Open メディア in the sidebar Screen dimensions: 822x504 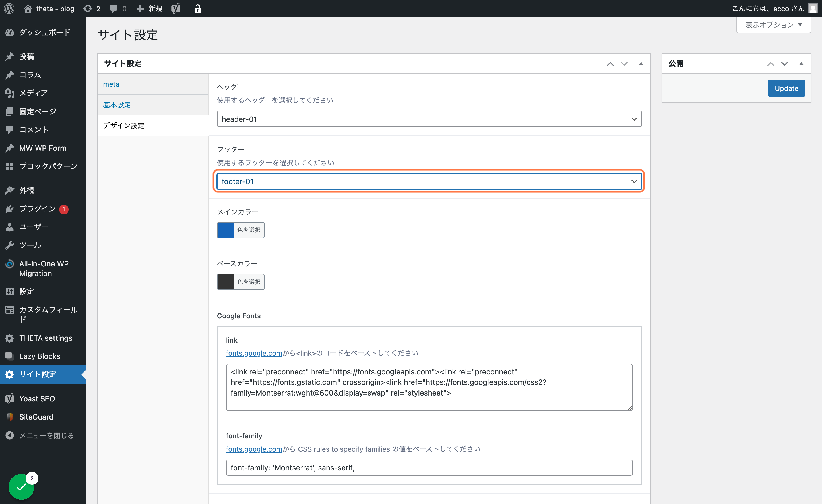[x=43, y=93]
